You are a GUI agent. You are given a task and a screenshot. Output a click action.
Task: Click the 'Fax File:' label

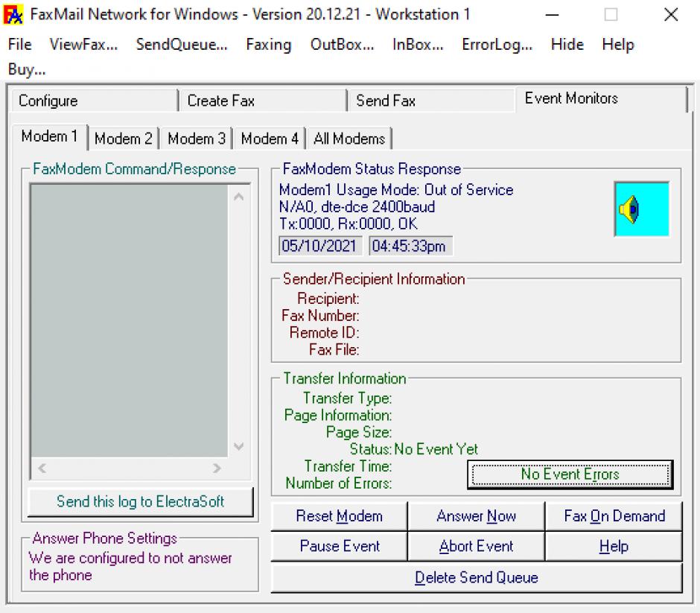334,349
